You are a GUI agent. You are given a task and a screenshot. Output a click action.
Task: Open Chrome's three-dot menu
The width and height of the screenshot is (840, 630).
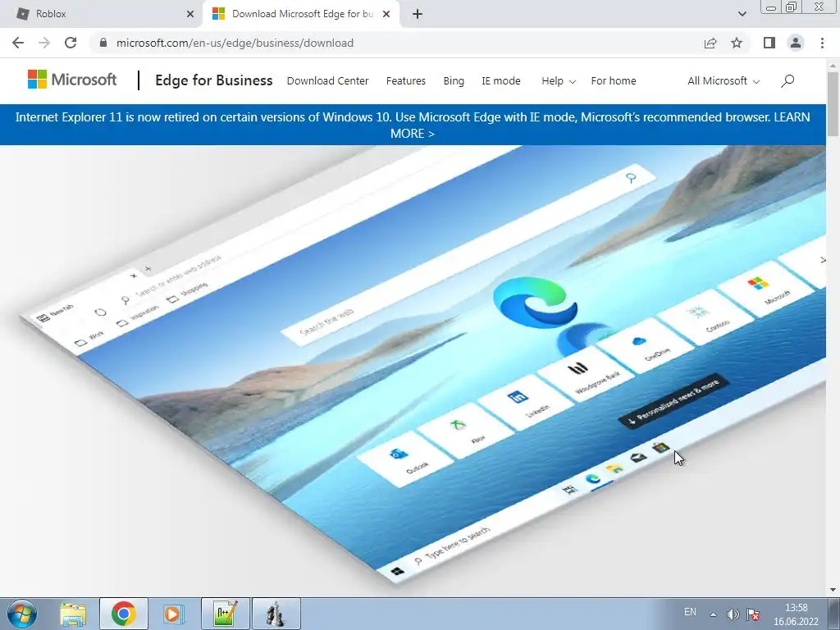click(822, 43)
